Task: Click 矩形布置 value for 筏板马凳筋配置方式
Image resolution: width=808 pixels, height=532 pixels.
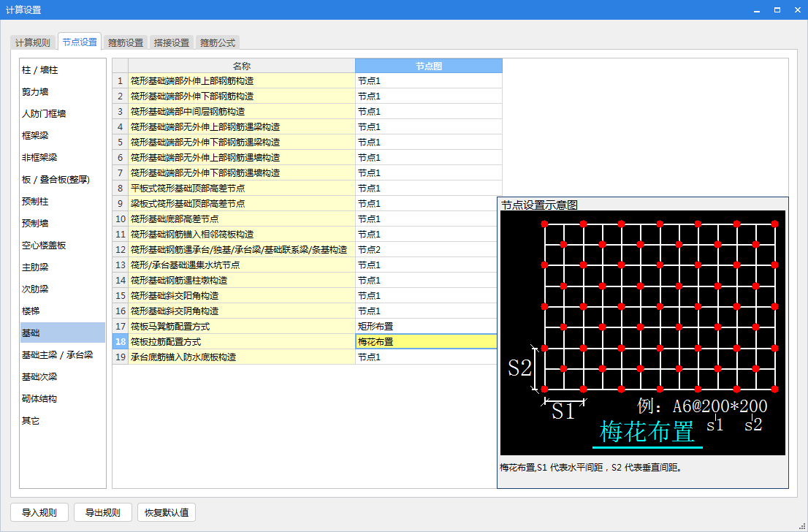Action: 426,327
